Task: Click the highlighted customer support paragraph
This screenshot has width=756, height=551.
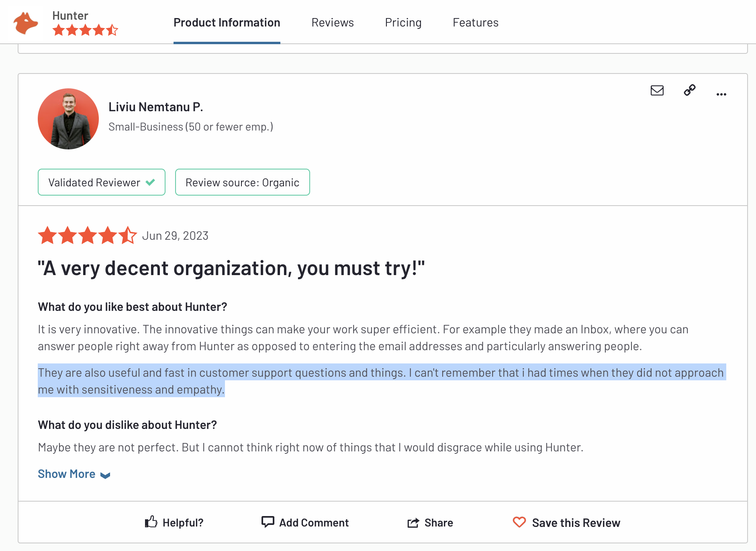Action: tap(382, 381)
